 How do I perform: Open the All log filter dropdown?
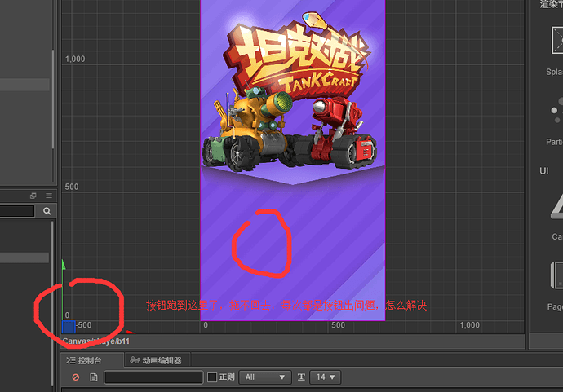(265, 377)
